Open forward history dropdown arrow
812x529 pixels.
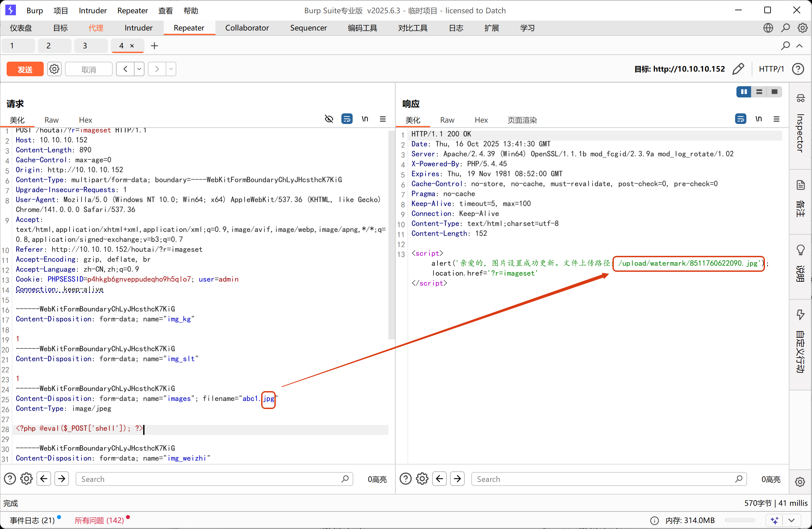pos(171,69)
